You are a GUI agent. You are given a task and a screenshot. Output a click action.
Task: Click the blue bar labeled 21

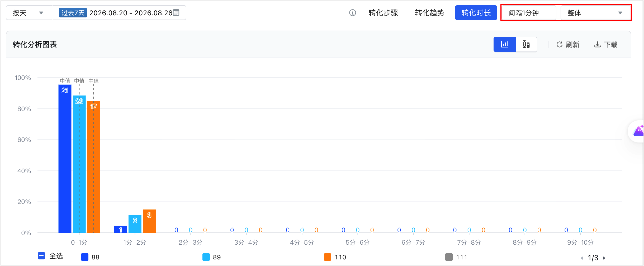click(65, 159)
